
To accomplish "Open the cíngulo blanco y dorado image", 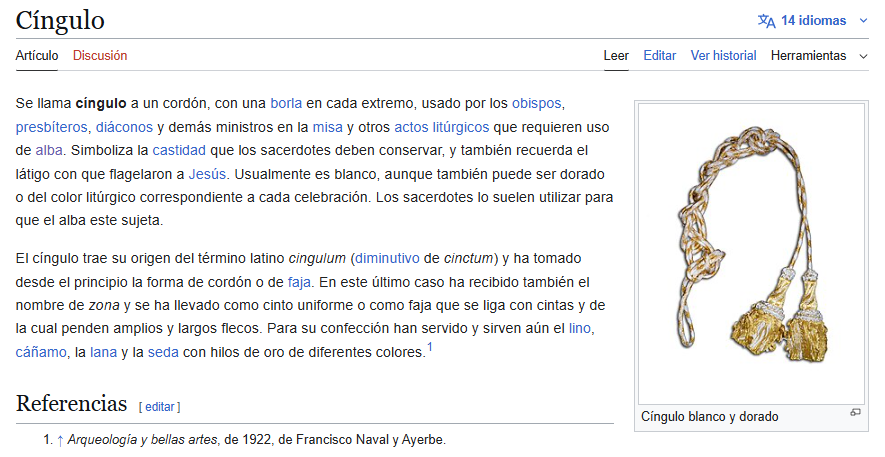I will pyautogui.click(x=751, y=253).
